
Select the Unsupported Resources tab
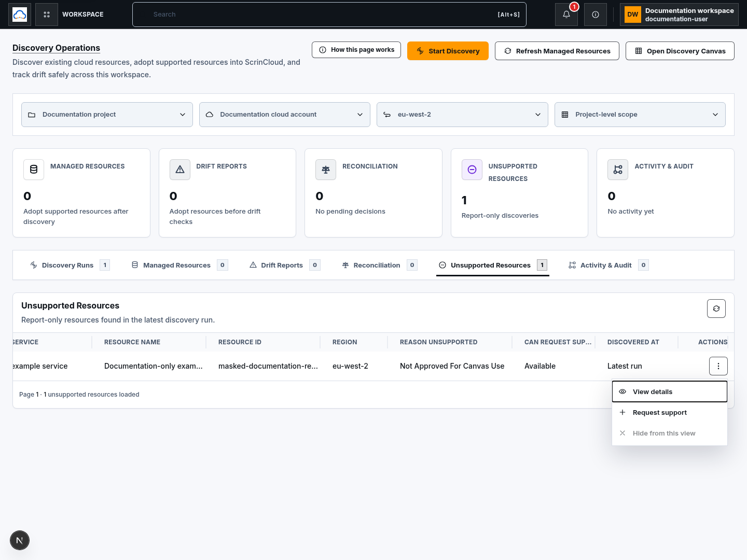point(493,265)
